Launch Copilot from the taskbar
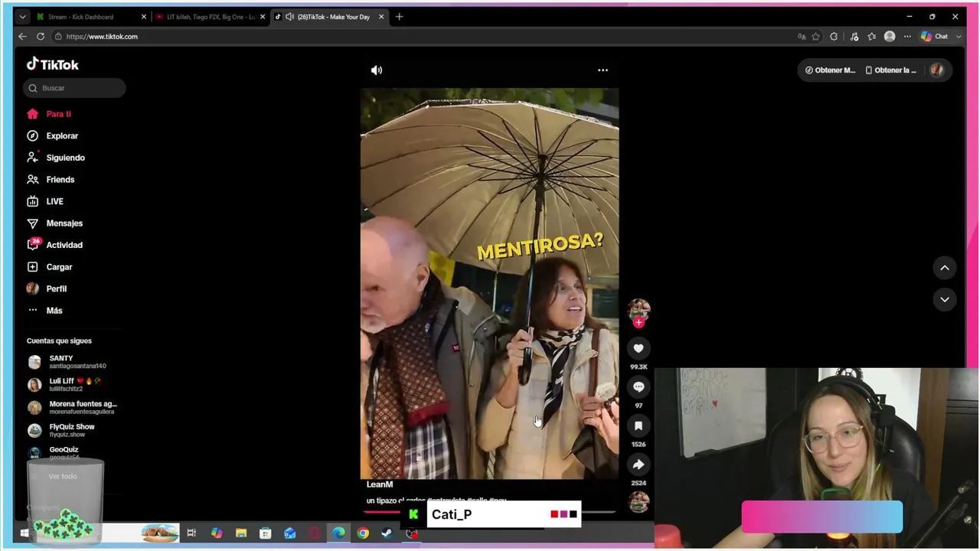This screenshot has height=551, width=980. point(217,533)
